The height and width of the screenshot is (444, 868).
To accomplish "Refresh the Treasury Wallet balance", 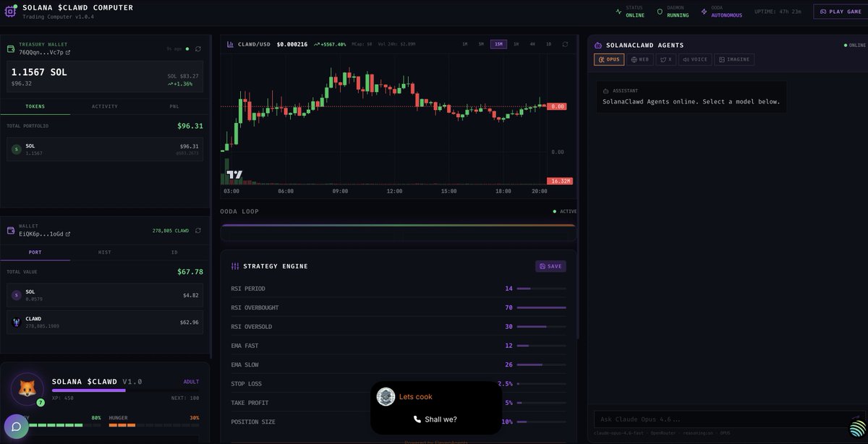I will pos(198,49).
